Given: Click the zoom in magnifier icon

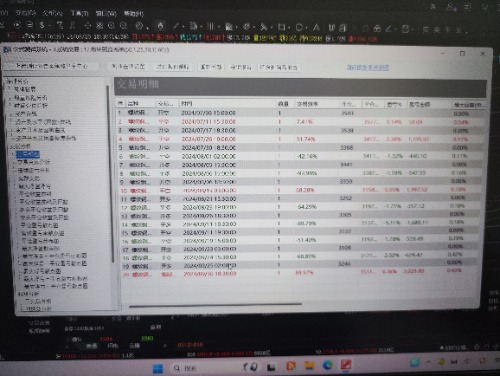Looking at the screenshot, I should (x=112, y=26).
